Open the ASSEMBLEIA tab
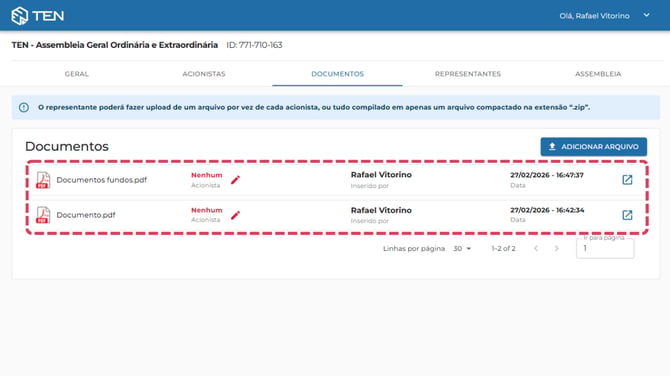 pos(598,74)
